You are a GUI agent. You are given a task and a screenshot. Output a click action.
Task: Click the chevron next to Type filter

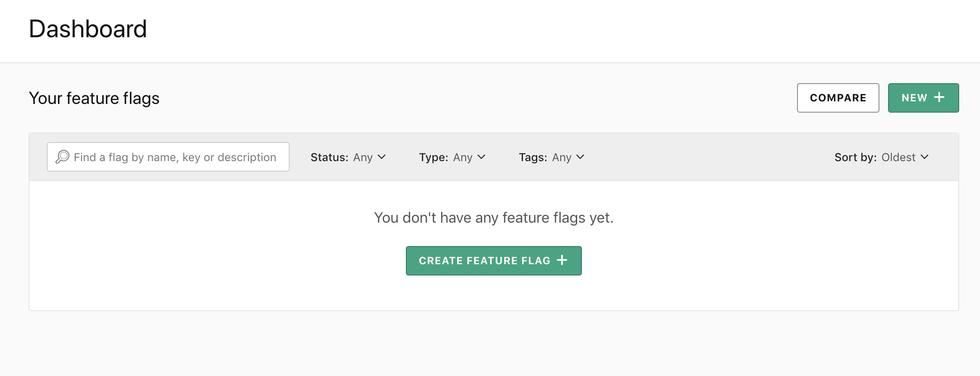pos(481,157)
